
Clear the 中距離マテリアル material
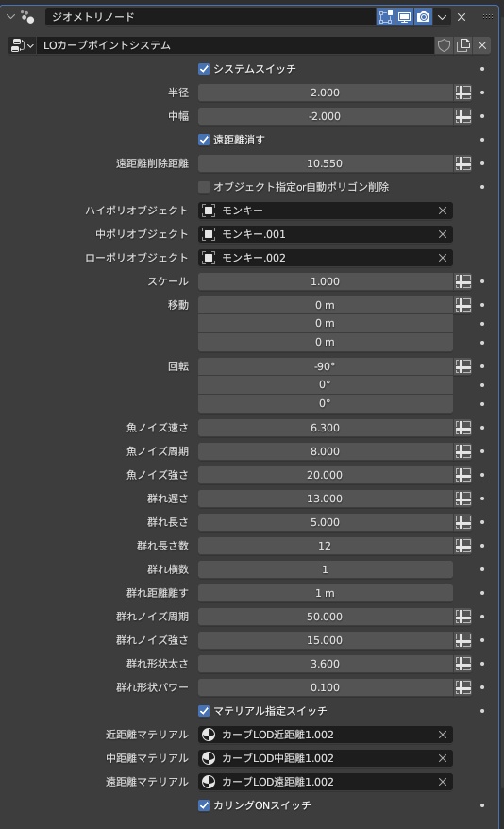click(443, 758)
